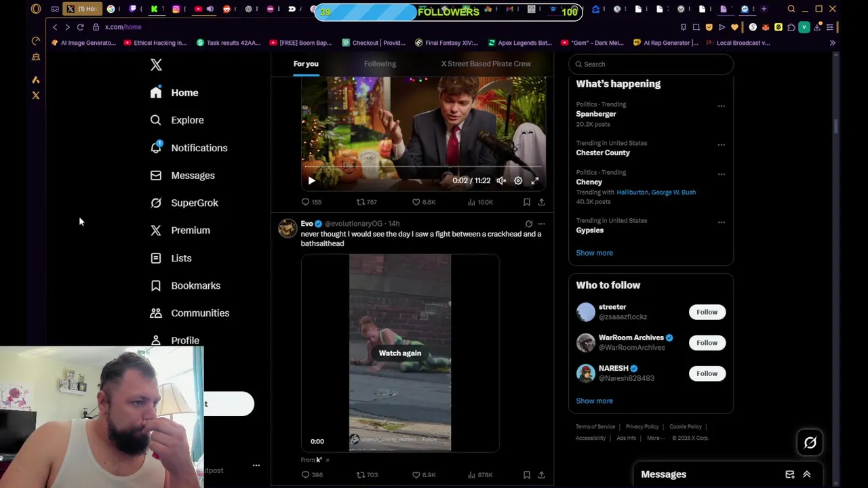Open Lists in the sidebar
Screen dimensions: 868x488
click(x=171, y=258)
